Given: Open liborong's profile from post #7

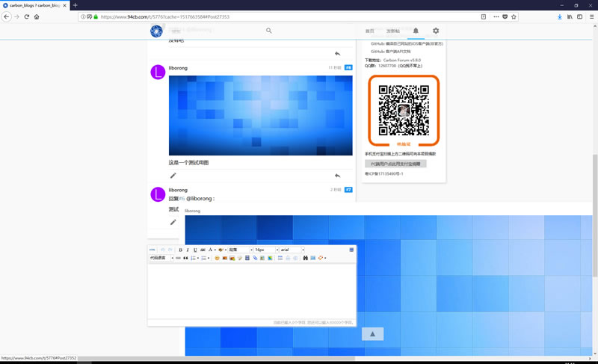Looking at the screenshot, I should click(x=178, y=190).
